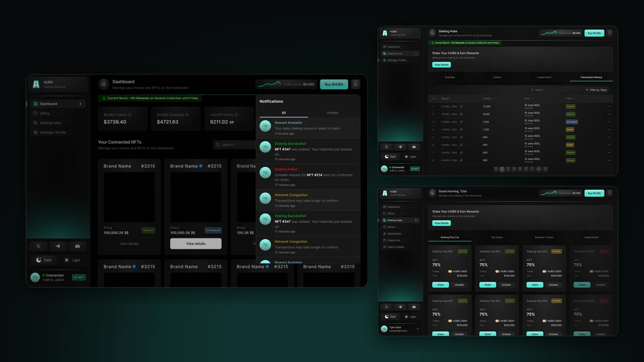Switch to Light theme in Transaction History window
Image resolution: width=644 pixels, height=362 pixels.
pos(410,157)
